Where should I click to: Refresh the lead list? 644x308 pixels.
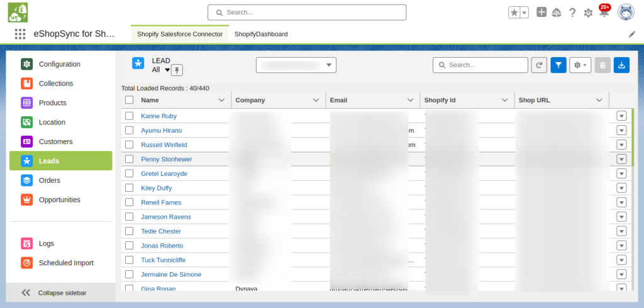(x=539, y=65)
